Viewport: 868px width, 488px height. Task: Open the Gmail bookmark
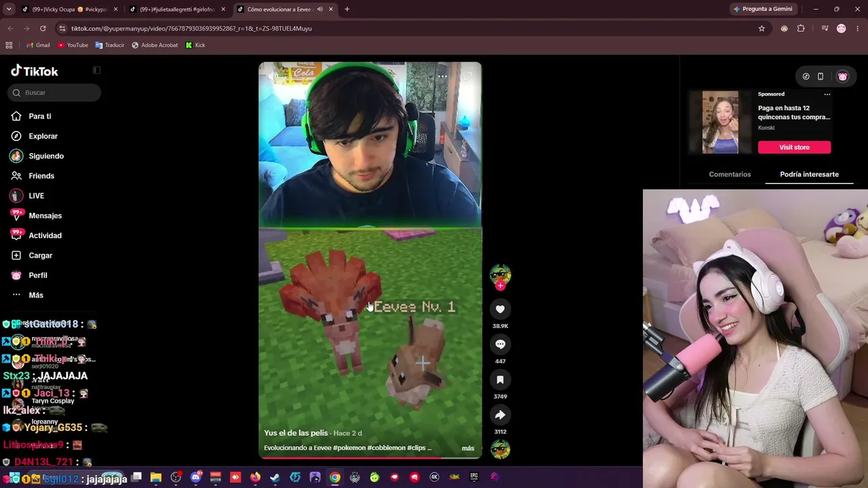(x=38, y=45)
